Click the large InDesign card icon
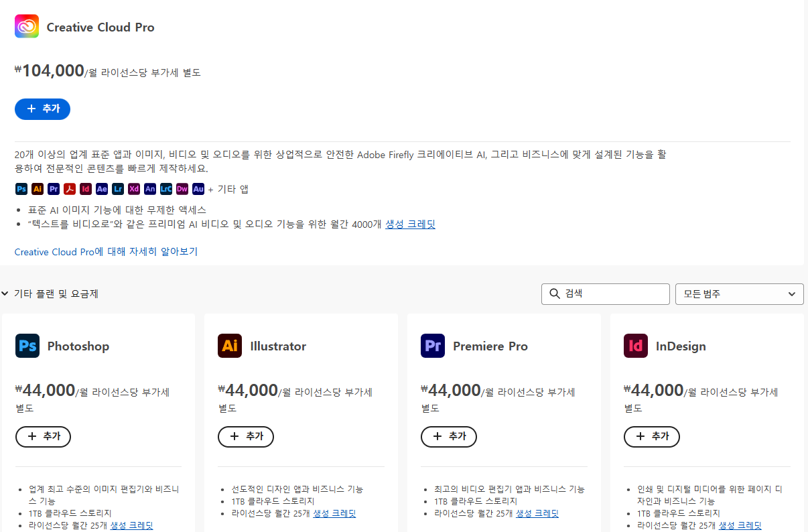The height and width of the screenshot is (532, 808). click(636, 346)
